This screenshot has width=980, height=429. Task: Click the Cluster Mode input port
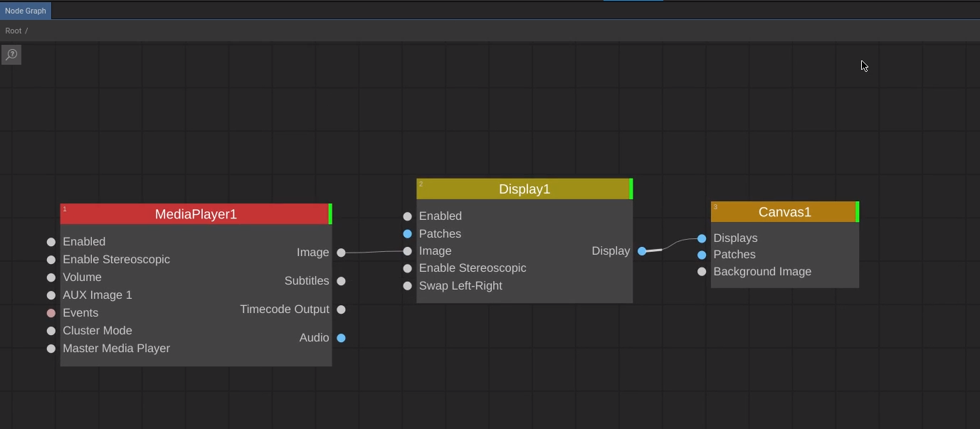tap(51, 331)
